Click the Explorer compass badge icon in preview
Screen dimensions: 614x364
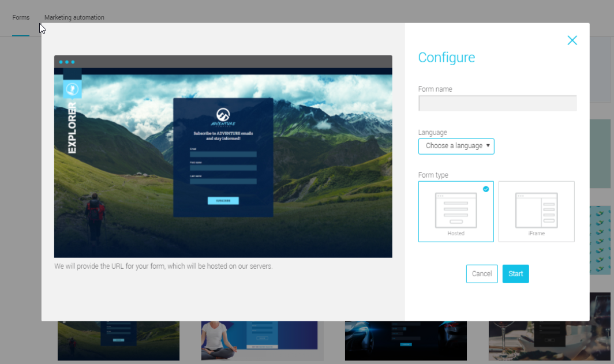[72, 89]
